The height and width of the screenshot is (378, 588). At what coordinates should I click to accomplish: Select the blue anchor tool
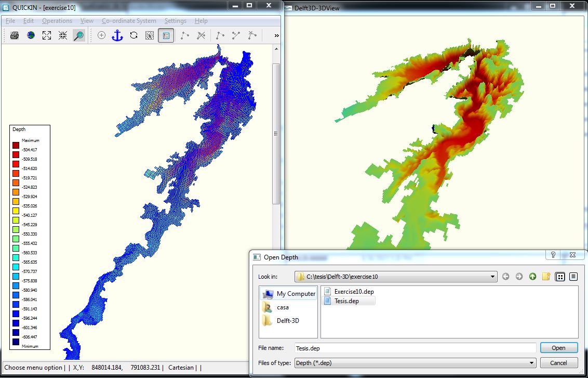pyautogui.click(x=118, y=36)
